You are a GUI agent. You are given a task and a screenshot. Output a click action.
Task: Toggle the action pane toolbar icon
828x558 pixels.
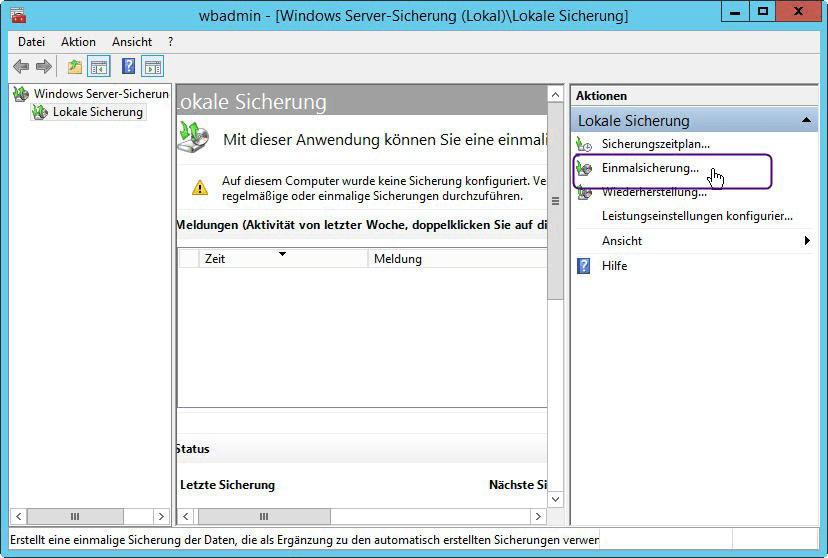point(152,67)
